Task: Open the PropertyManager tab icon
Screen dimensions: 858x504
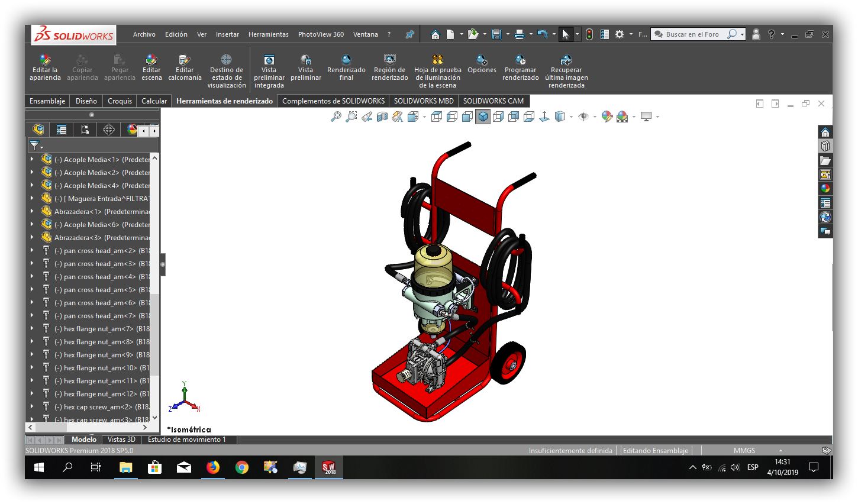Action: (62, 130)
